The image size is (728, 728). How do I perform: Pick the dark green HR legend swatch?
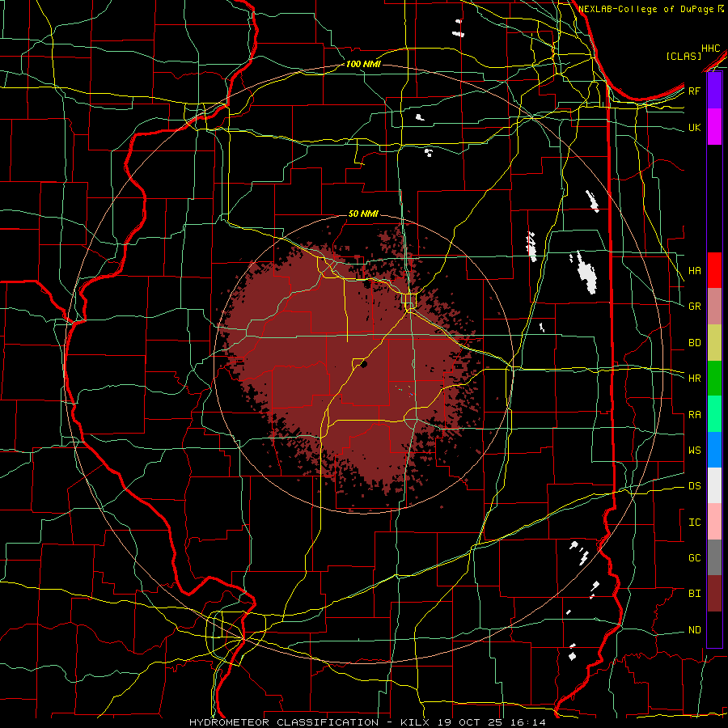click(714, 378)
